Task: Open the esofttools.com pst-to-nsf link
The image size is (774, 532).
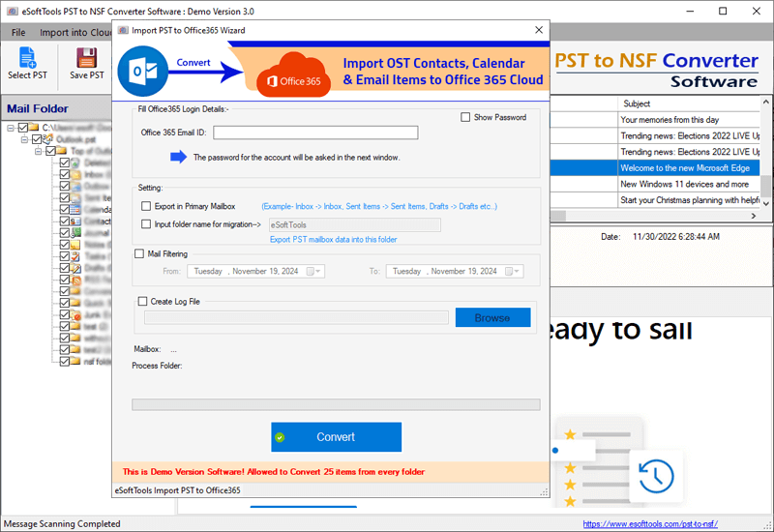Action: [x=650, y=523]
